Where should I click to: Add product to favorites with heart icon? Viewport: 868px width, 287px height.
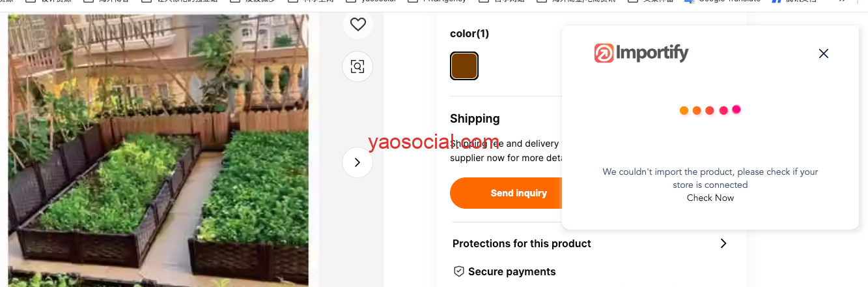pos(357,24)
